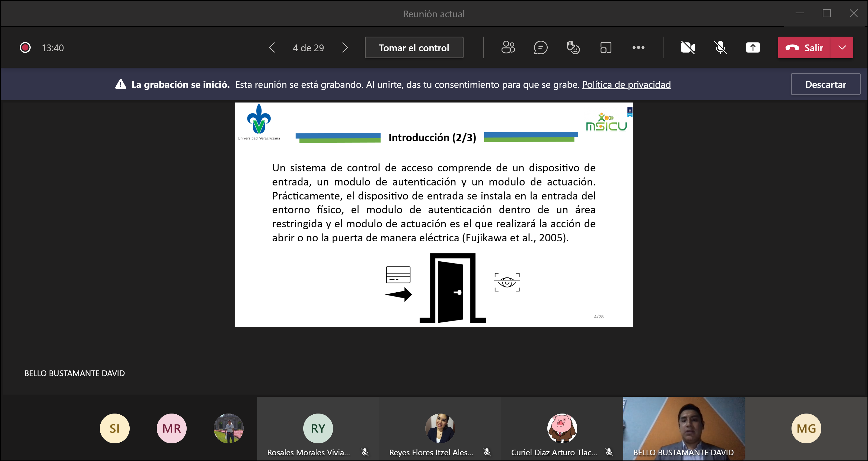Click the raise hand reactions icon
Viewport: 868px width, 461px height.
pyautogui.click(x=573, y=47)
